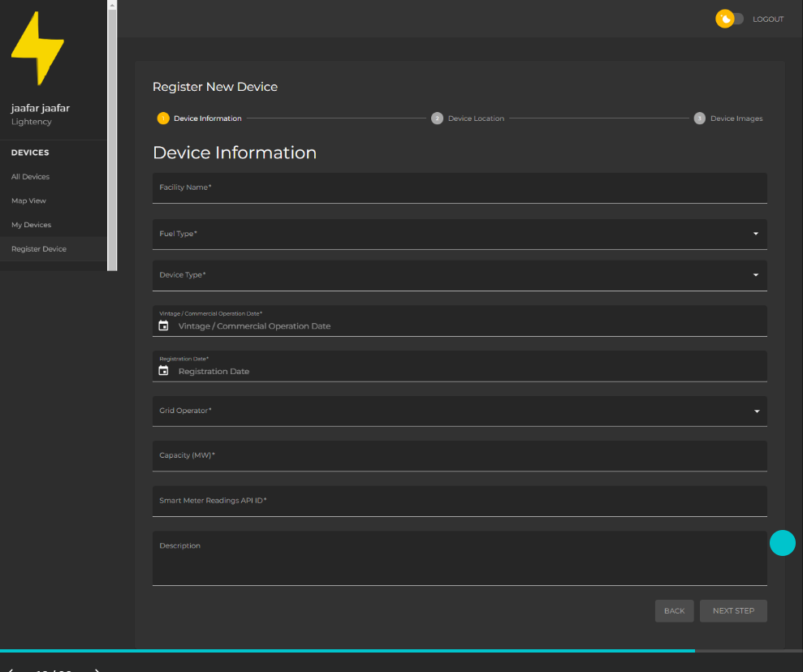Viewport: 803px width, 672px height.
Task: Open My Devices in sidebar
Action: click(x=31, y=225)
